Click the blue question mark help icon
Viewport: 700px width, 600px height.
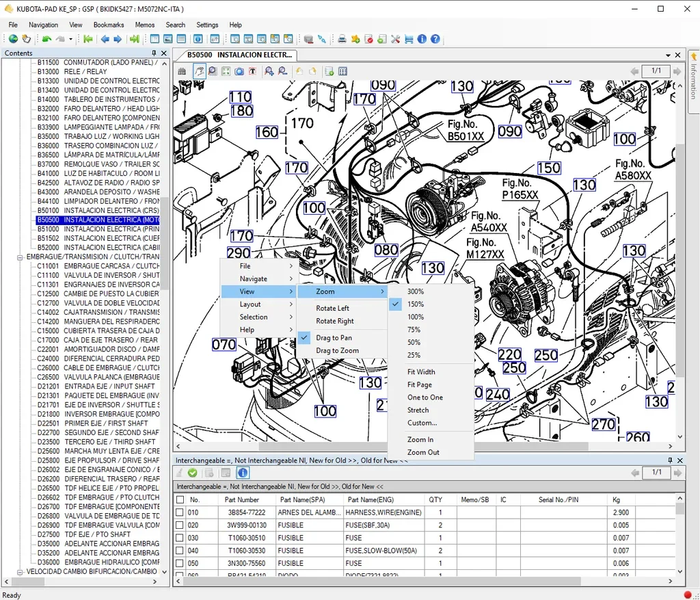[435, 39]
